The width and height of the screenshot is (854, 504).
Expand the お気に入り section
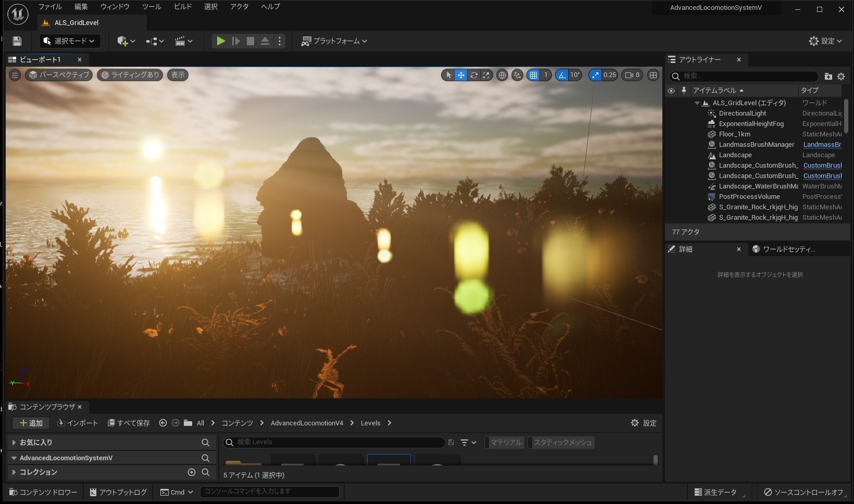(14, 443)
